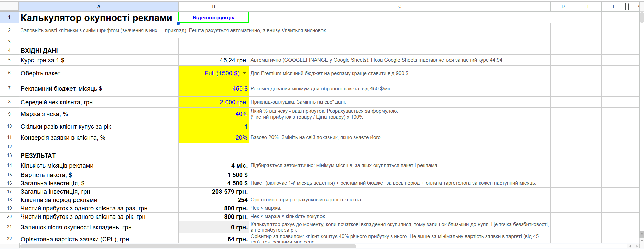Click the РЕЗУЛЬТАТ heading cell
644x249 pixels.
coord(99,156)
